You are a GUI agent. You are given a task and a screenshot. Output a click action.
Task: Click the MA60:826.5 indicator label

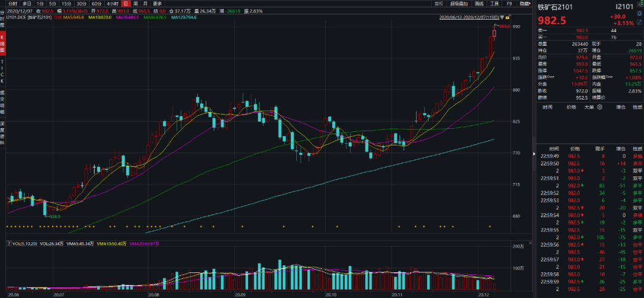click(154, 18)
